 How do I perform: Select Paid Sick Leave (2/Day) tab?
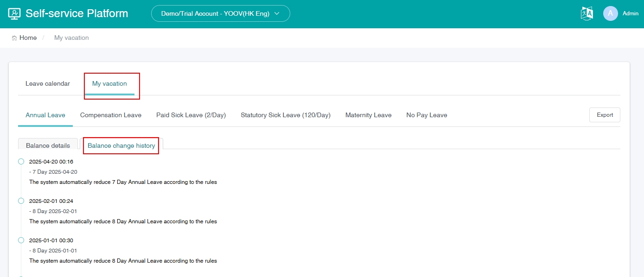click(191, 115)
